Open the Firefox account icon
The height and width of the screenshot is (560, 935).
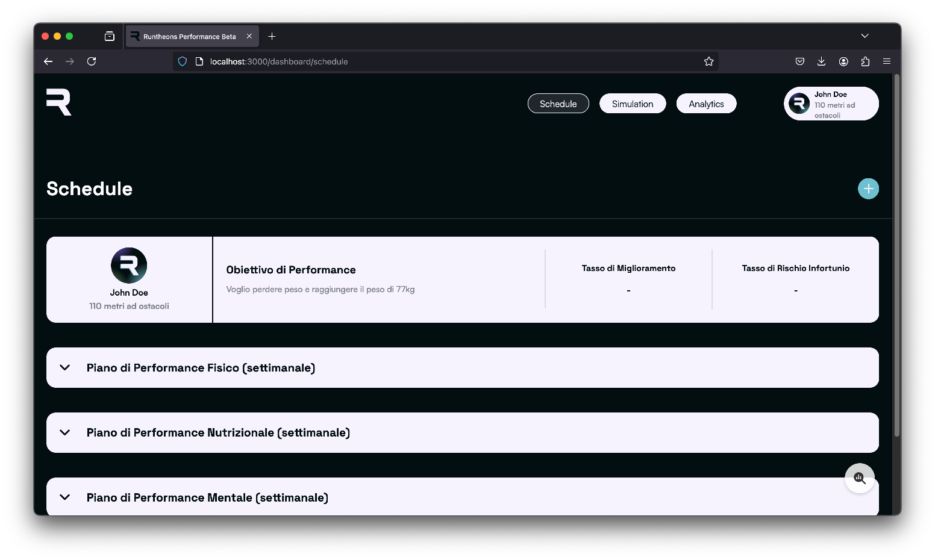click(843, 61)
